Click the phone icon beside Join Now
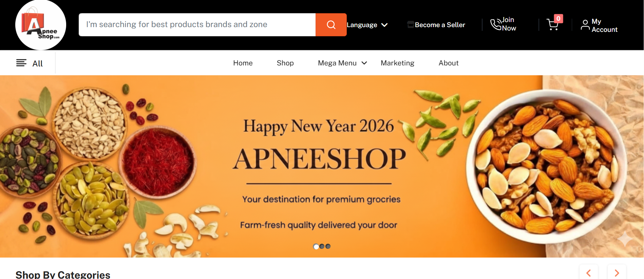The width and height of the screenshot is (644, 279). point(496,24)
